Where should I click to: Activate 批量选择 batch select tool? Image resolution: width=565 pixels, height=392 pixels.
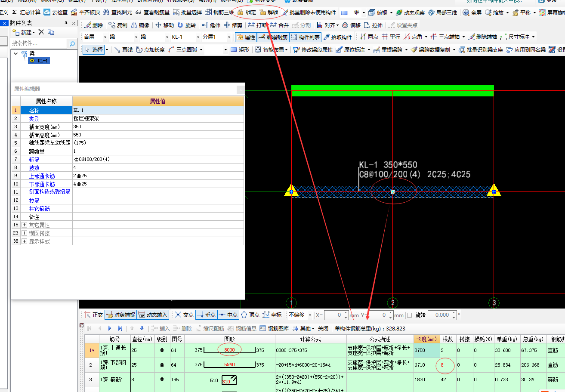pos(187,12)
